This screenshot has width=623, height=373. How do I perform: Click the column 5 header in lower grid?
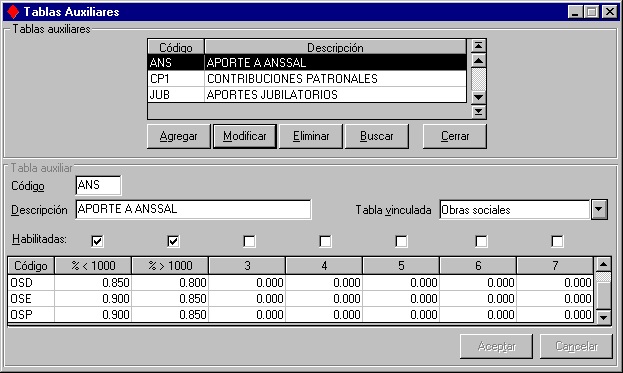pos(401,265)
